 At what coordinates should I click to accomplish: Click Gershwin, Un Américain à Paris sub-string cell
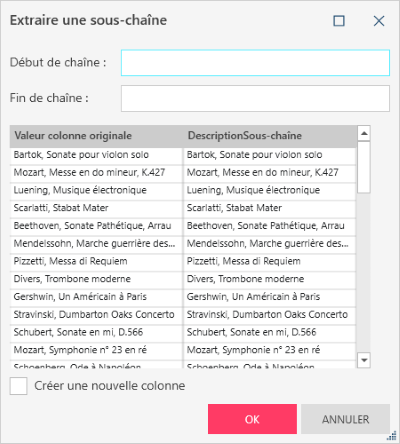click(269, 297)
